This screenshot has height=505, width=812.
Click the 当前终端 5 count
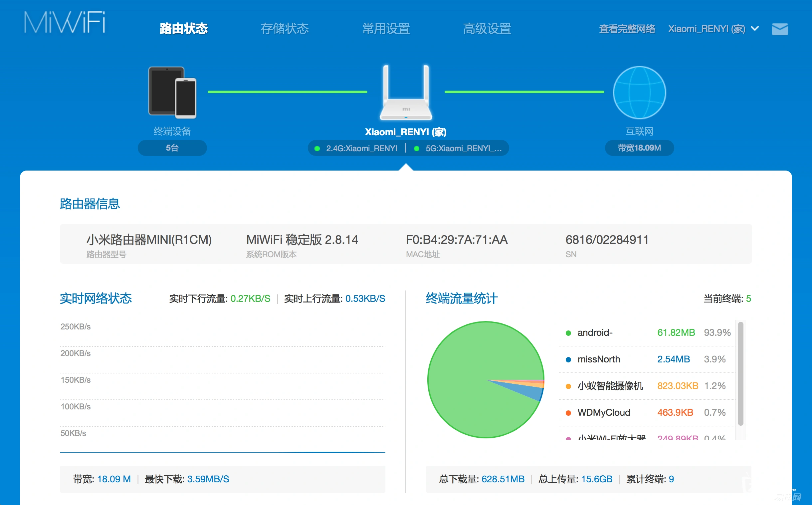point(748,298)
